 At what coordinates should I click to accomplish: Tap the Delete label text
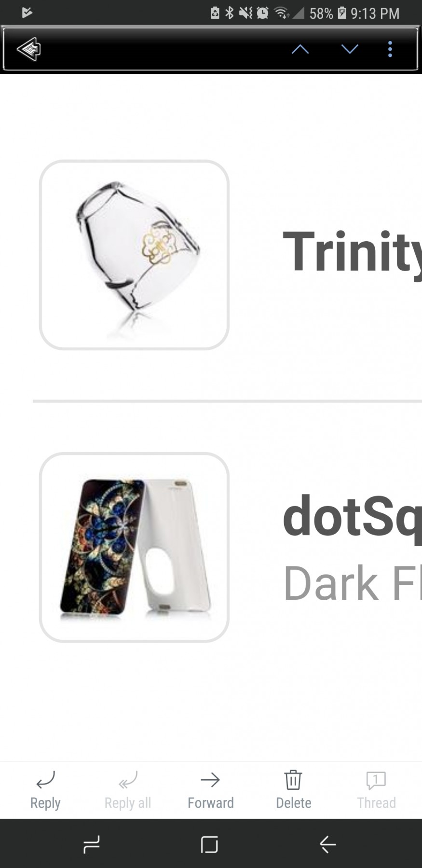click(x=294, y=803)
